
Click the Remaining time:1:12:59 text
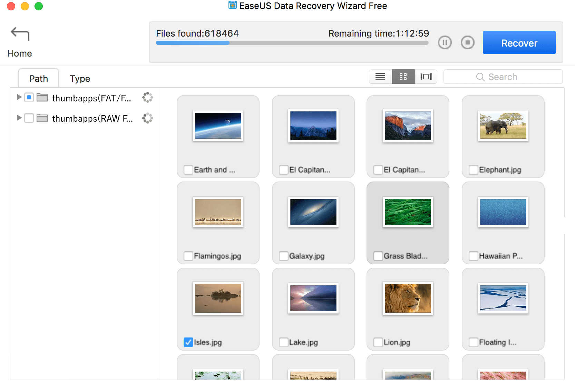[379, 33]
